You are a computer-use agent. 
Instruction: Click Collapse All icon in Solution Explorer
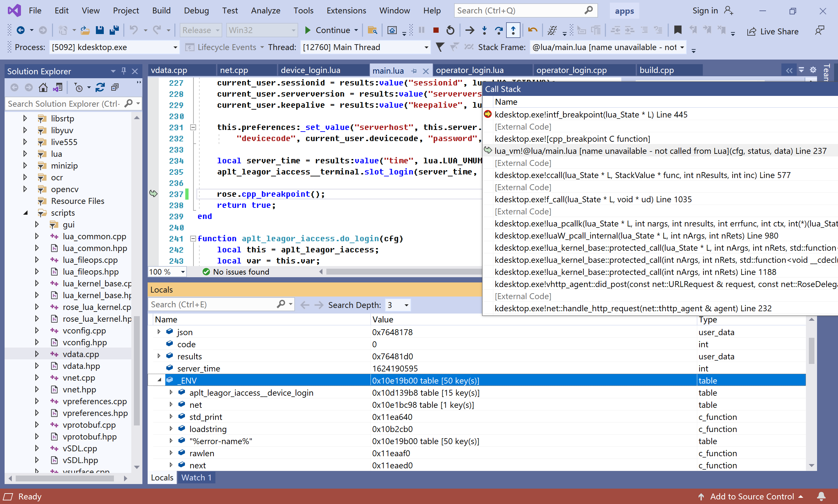click(115, 88)
